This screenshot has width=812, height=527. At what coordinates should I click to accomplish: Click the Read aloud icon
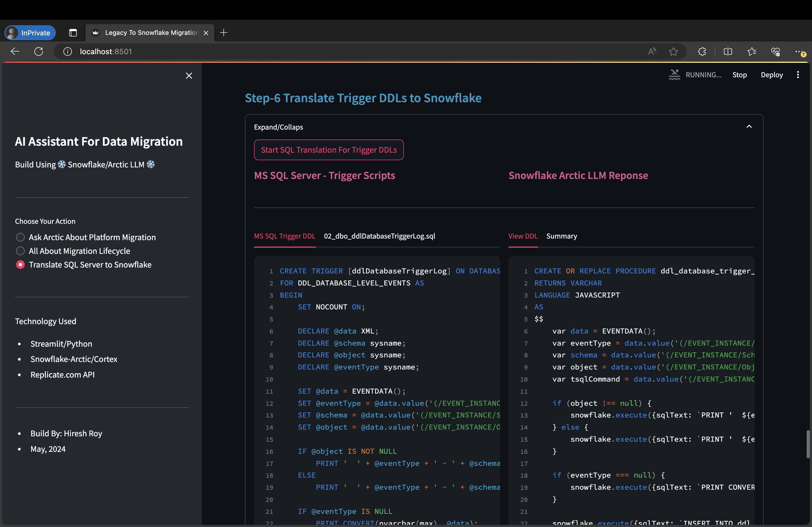point(652,52)
